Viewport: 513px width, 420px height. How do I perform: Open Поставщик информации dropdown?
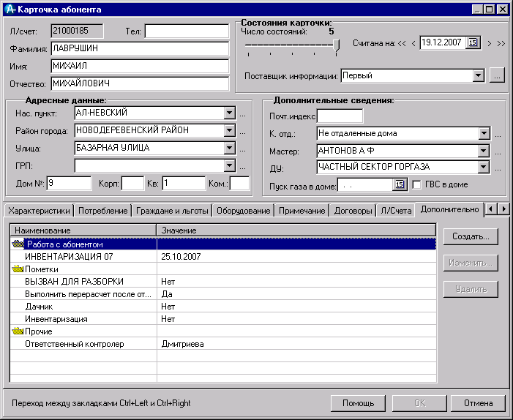pyautogui.click(x=479, y=75)
